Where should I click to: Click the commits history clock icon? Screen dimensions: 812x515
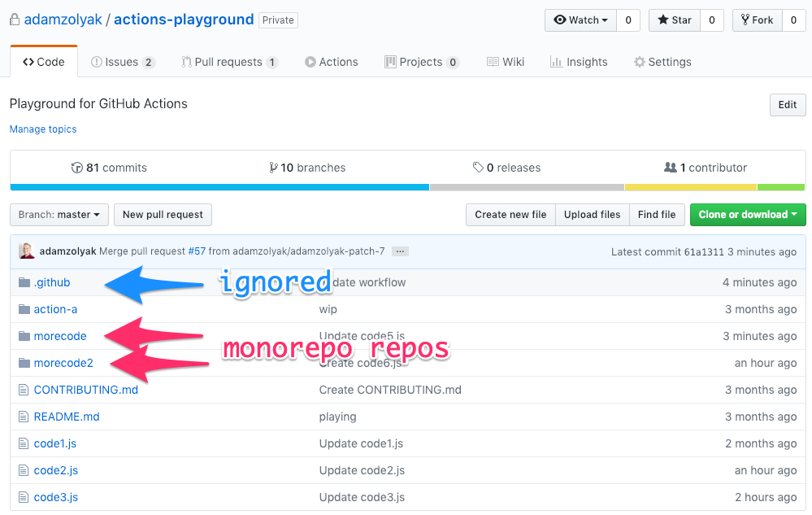(76, 168)
